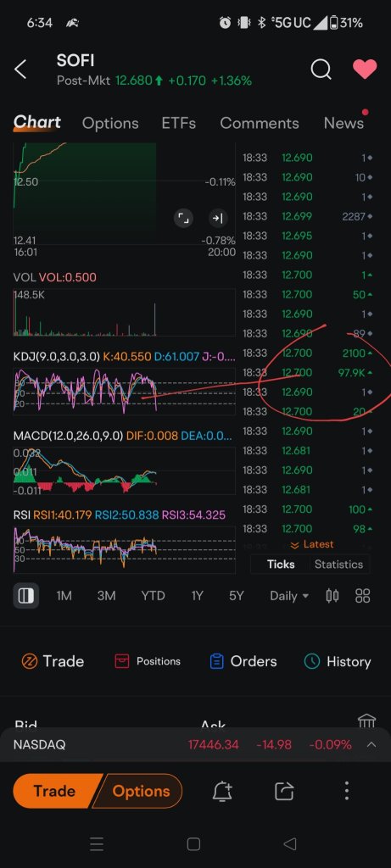The width and height of the screenshot is (391, 868).
Task: Expand the NASDAQ index bar chevron
Action: pos(371,744)
